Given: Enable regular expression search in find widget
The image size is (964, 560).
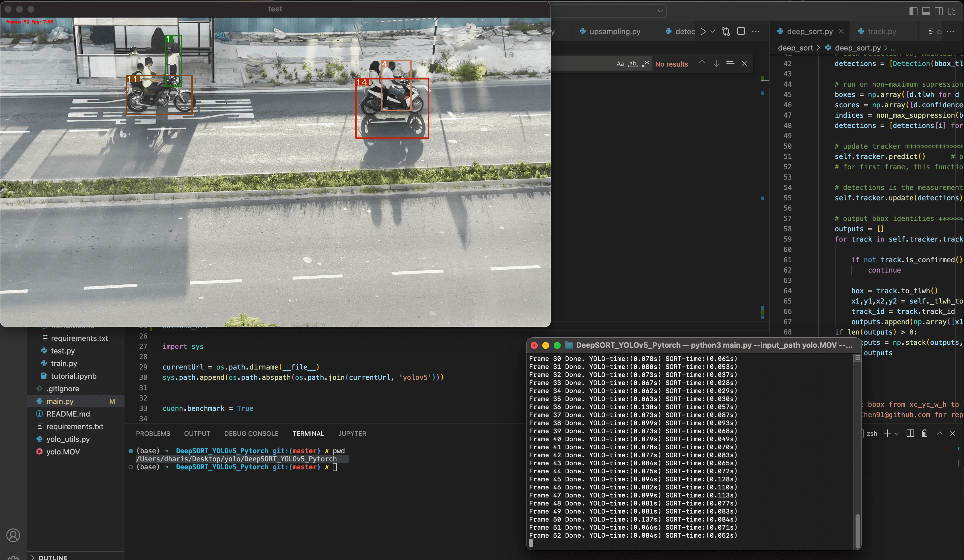Looking at the screenshot, I should pos(645,64).
